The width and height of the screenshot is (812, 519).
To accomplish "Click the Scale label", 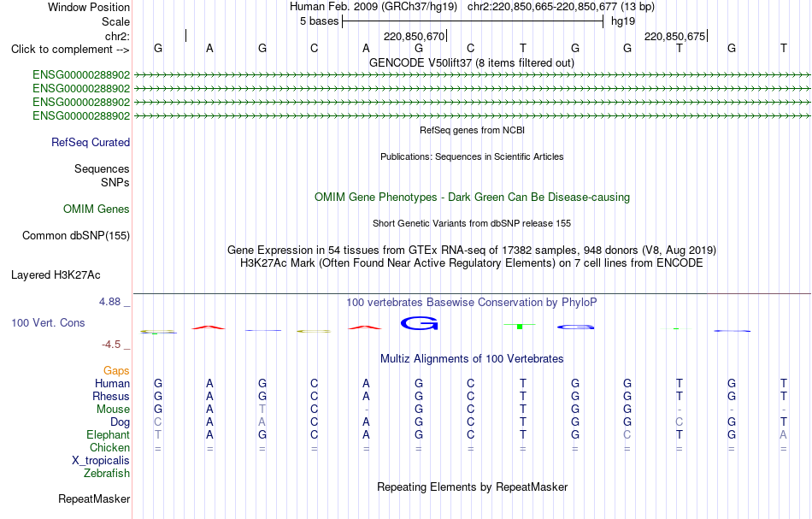I will [116, 21].
